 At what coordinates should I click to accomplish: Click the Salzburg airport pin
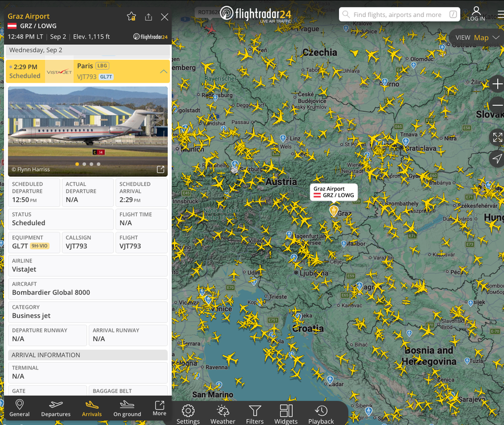tap(235, 164)
